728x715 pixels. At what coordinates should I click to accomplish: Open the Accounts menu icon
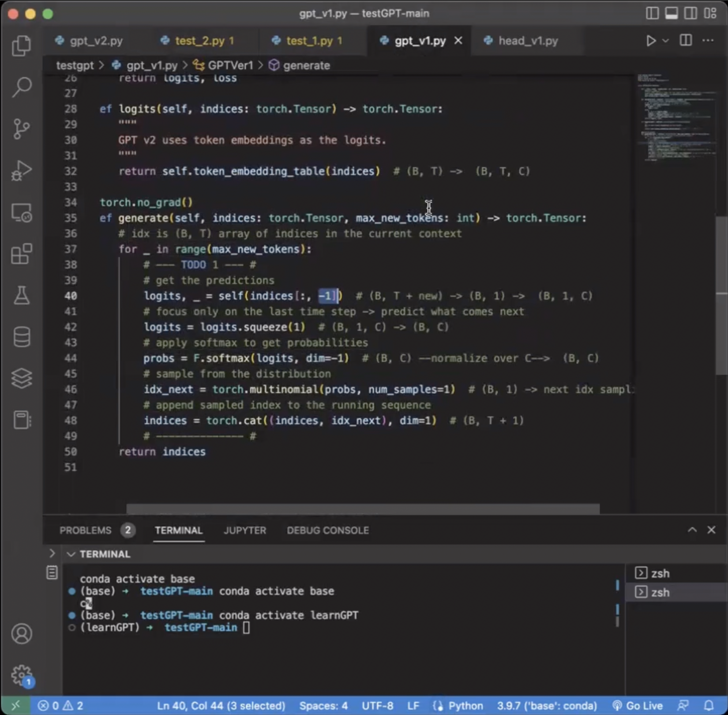tap(21, 634)
